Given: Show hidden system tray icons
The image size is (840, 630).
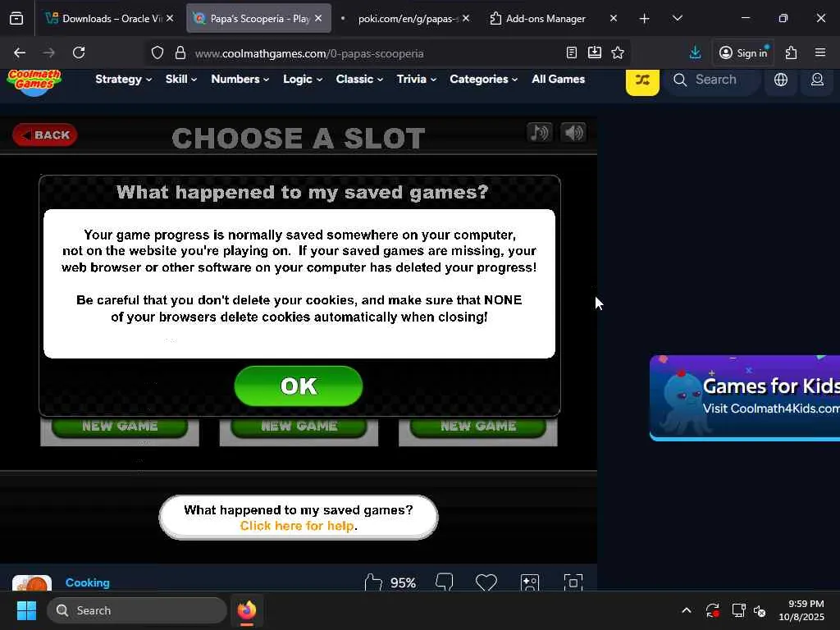Looking at the screenshot, I should 687,610.
